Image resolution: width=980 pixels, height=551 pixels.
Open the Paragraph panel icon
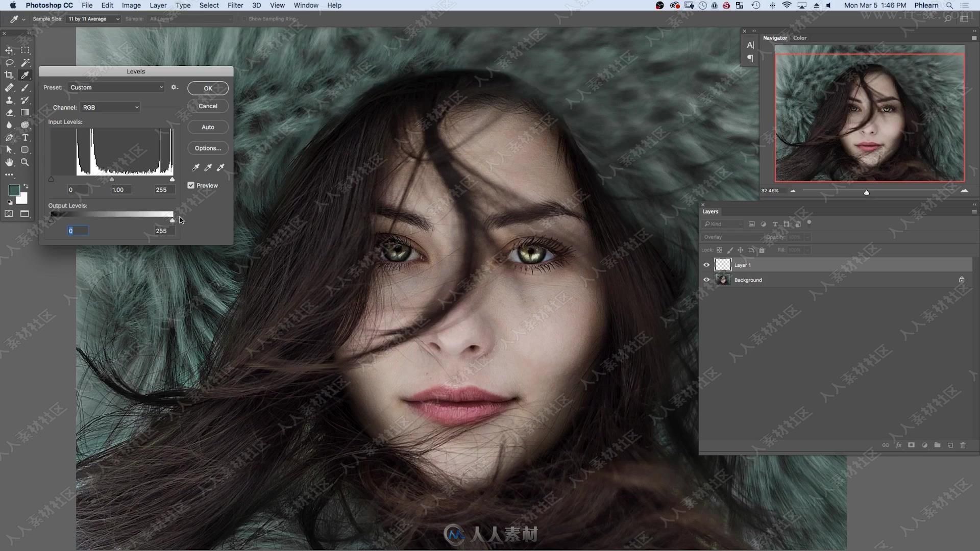(x=750, y=58)
